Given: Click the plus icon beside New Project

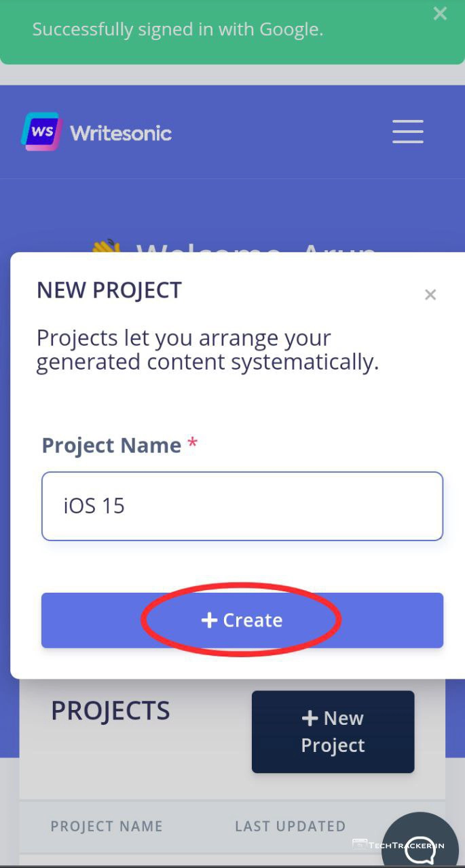Looking at the screenshot, I should click(x=310, y=718).
